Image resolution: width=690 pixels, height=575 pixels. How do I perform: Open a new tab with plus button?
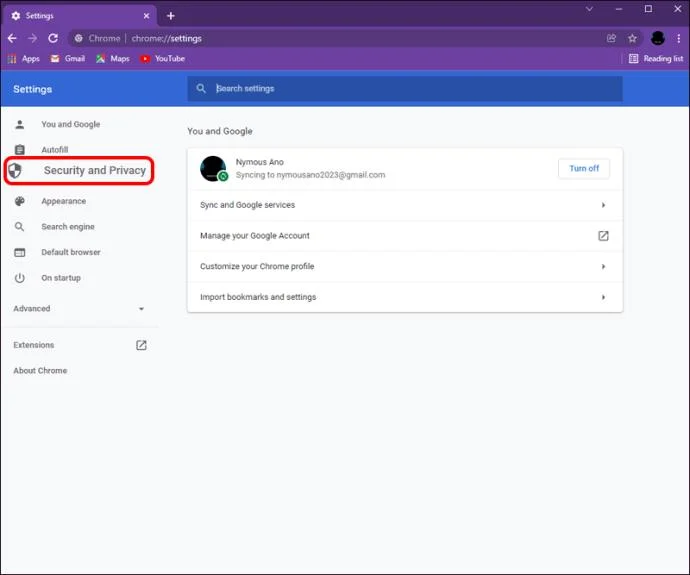pos(171,16)
